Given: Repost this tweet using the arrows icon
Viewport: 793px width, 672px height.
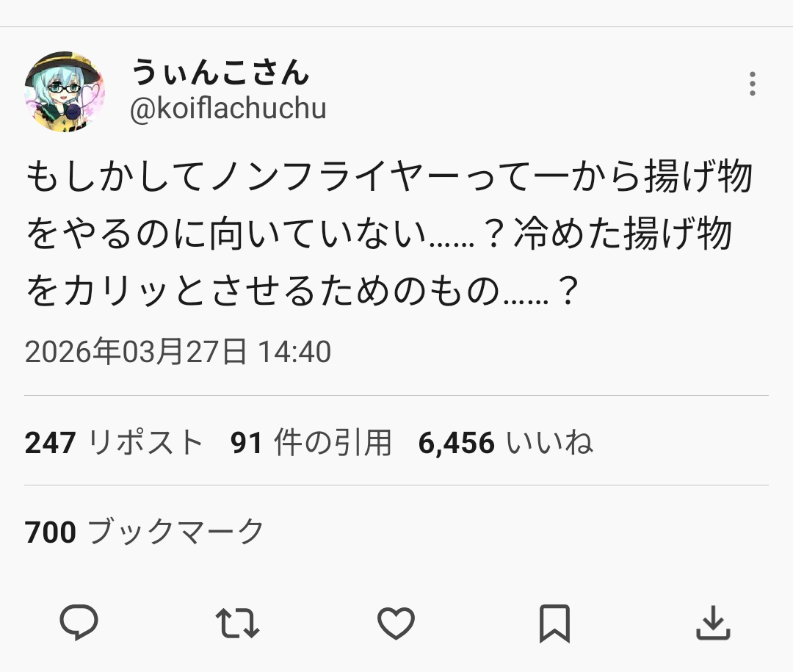Looking at the screenshot, I should coord(237,624).
